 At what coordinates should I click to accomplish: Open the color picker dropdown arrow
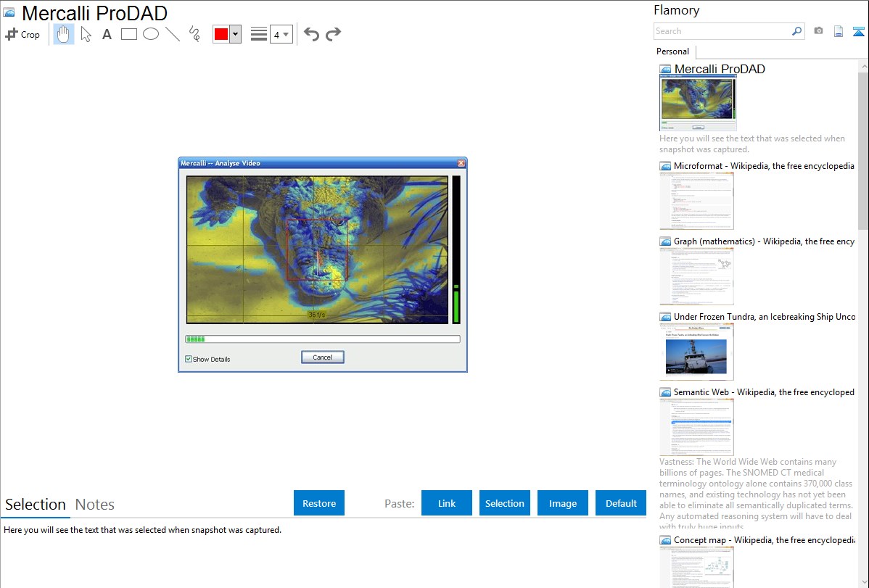(x=235, y=34)
